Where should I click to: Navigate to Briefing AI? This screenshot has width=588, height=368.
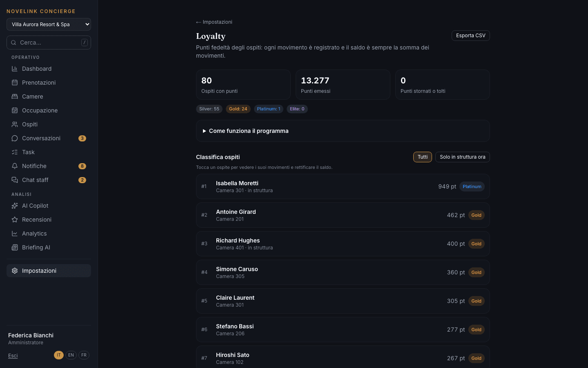[x=49, y=247]
